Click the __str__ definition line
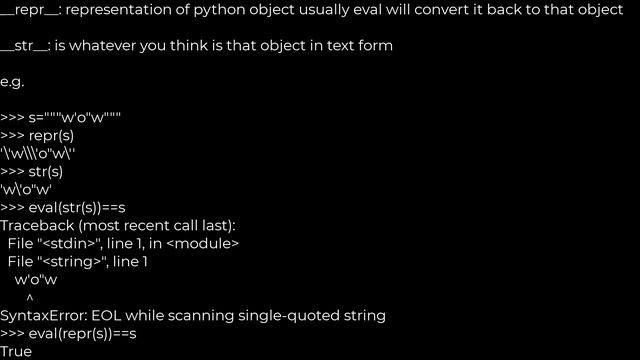 196,46
